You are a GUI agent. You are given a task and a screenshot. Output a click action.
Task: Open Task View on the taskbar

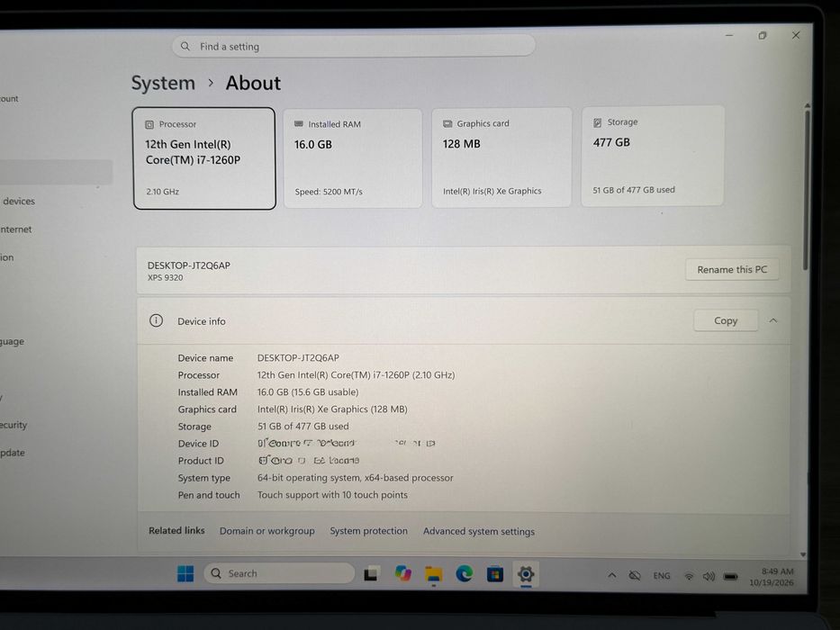coord(371,574)
